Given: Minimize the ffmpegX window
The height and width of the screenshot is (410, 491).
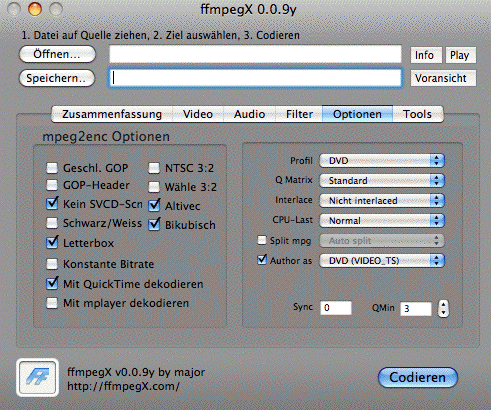Looking at the screenshot, I should tap(35, 9).
